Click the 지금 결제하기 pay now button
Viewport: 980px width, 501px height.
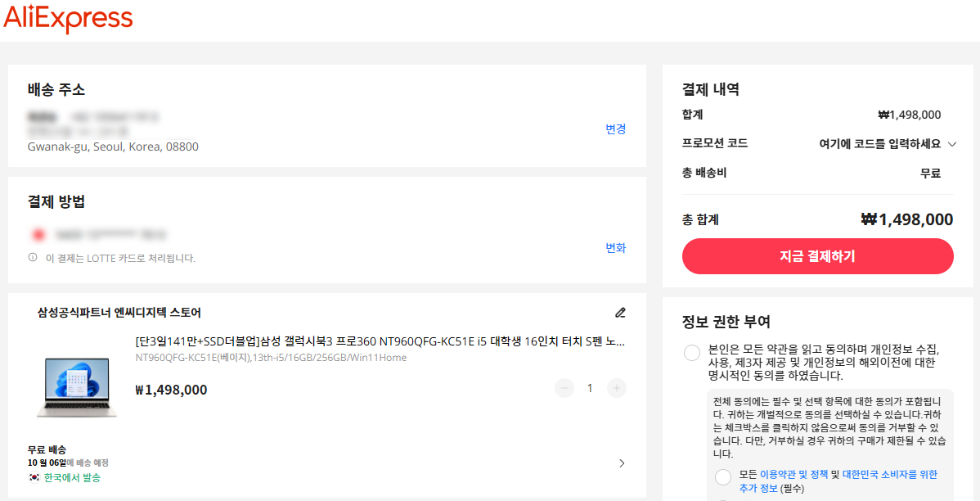(x=817, y=256)
